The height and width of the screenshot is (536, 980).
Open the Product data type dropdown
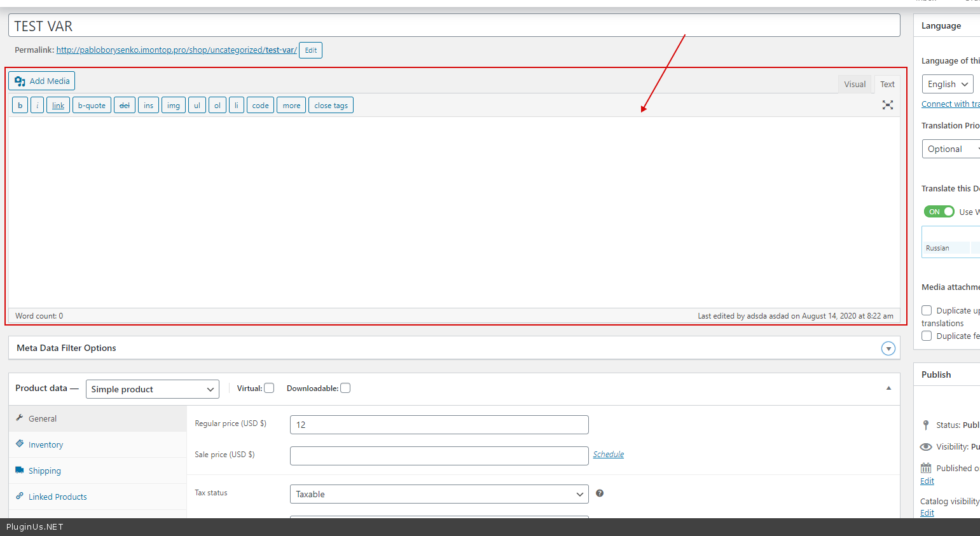point(153,389)
